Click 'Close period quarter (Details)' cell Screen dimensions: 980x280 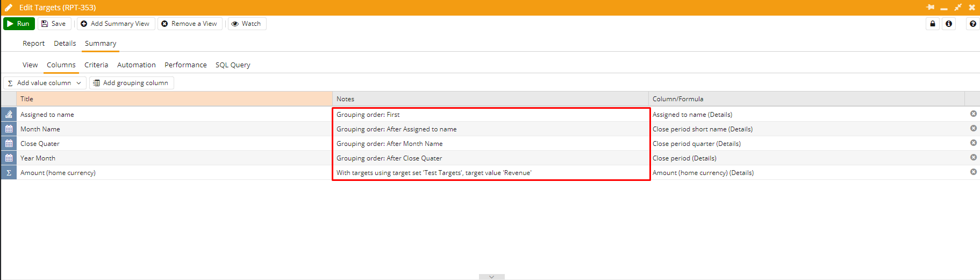tap(806, 144)
